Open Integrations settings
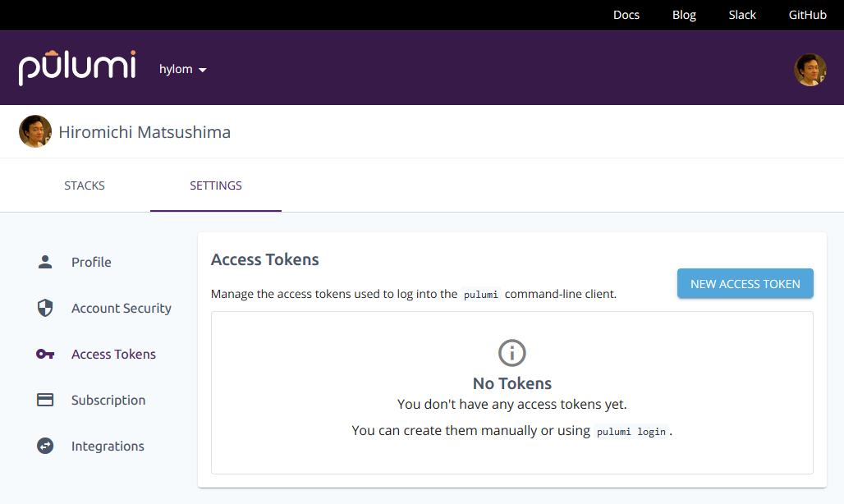The height and width of the screenshot is (504, 844). pyautogui.click(x=108, y=446)
